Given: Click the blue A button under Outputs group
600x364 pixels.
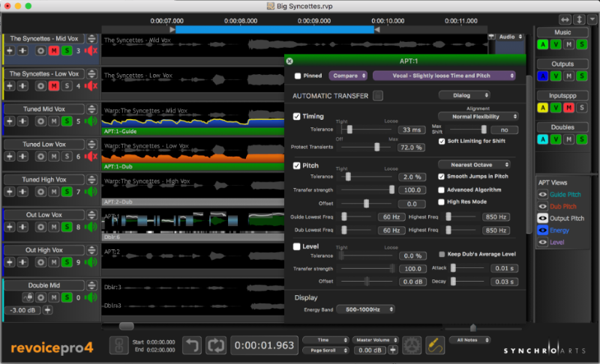Looking at the screenshot, I should (542, 76).
